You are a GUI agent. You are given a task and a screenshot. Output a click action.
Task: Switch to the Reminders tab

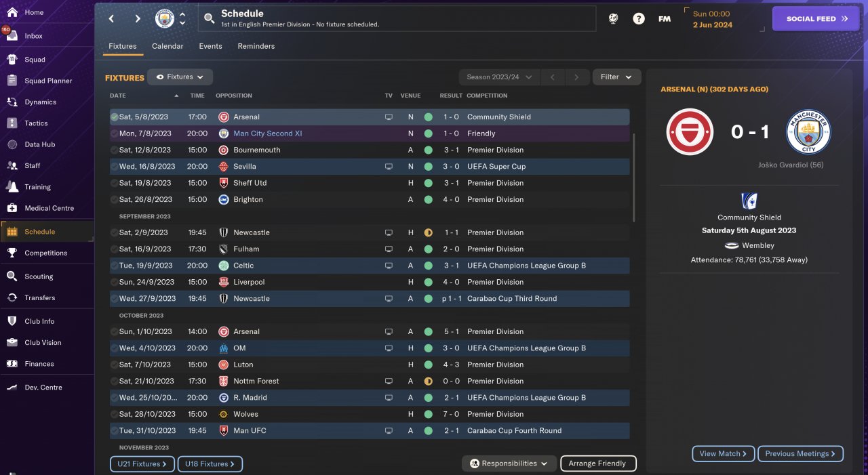tap(256, 46)
